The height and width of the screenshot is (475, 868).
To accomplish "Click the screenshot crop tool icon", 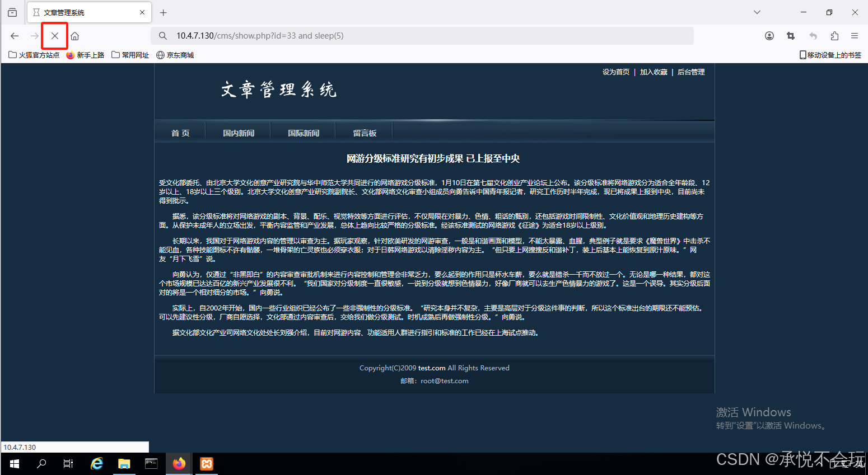I will click(791, 36).
